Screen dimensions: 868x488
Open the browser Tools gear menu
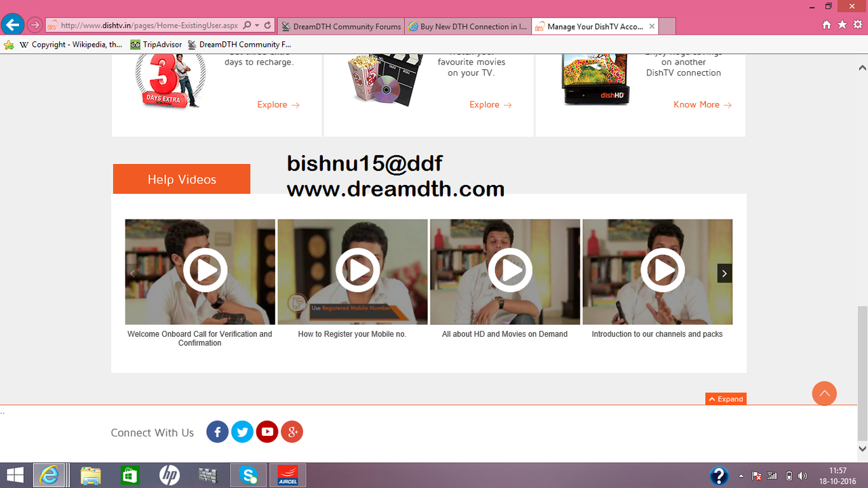click(x=858, y=25)
